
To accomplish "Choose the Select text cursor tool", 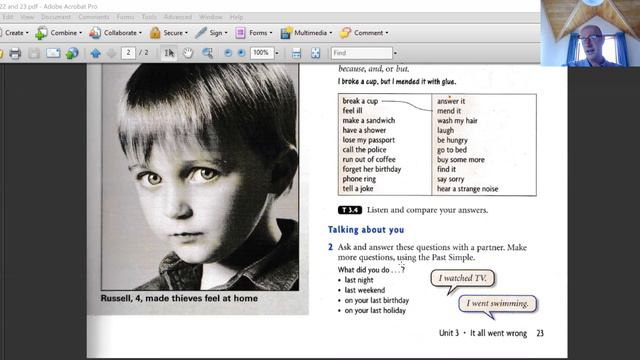I will (169, 53).
